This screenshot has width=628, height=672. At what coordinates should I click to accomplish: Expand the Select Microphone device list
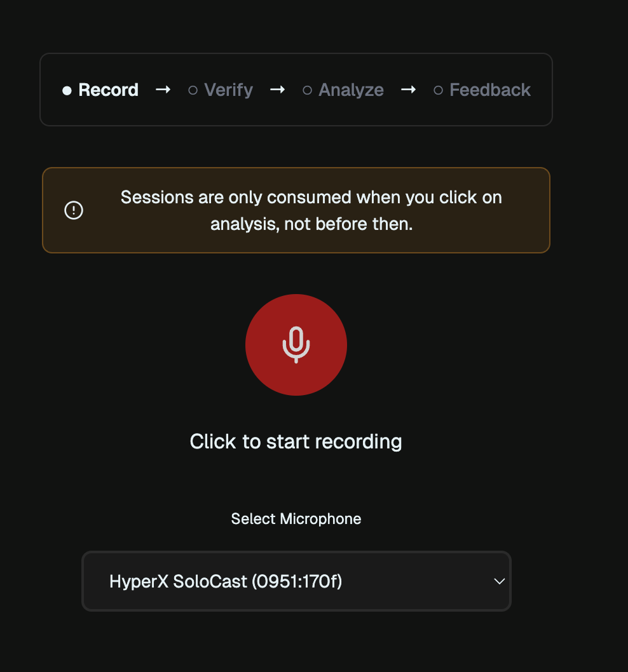[x=296, y=581]
